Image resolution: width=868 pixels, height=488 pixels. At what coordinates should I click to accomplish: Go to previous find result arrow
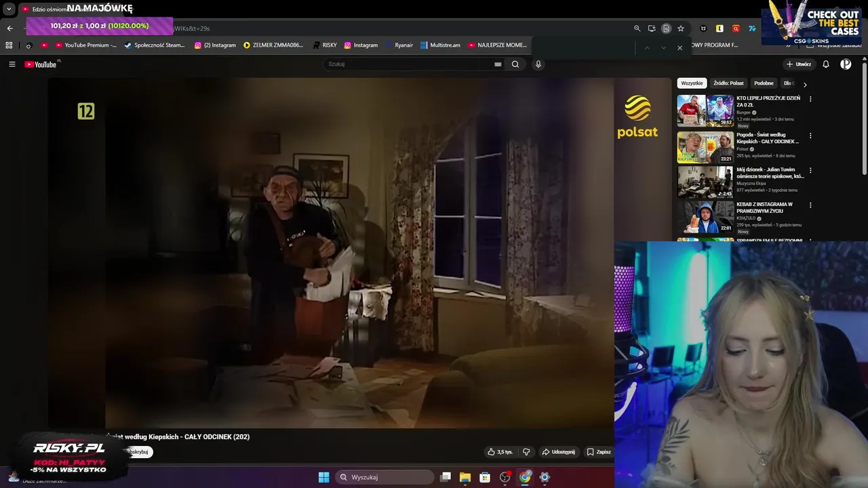tap(647, 47)
